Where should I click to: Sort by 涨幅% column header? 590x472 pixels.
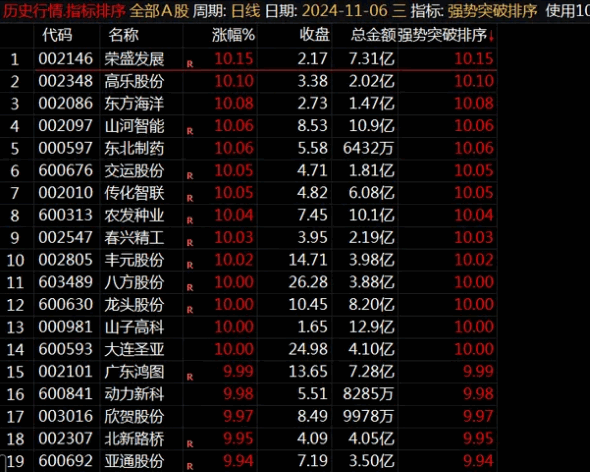[x=233, y=35]
